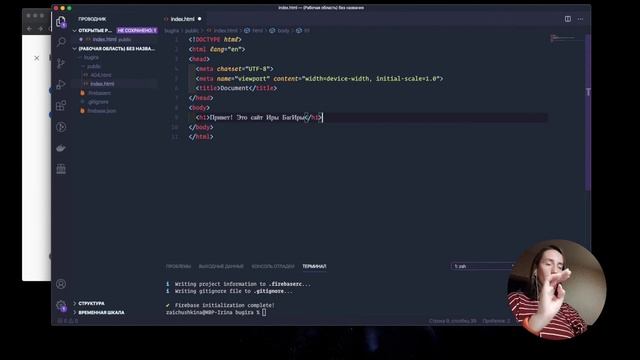Open the .firebaserc file in Explorer
This screenshot has height=360, width=640.
99,93
